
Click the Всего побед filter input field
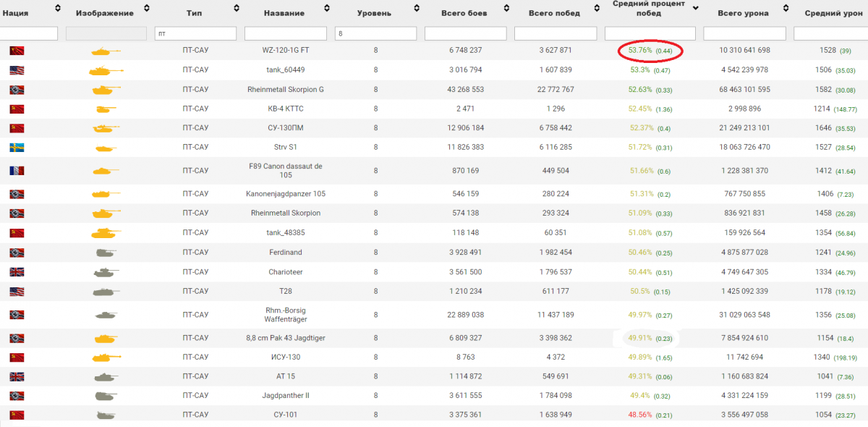(x=555, y=33)
